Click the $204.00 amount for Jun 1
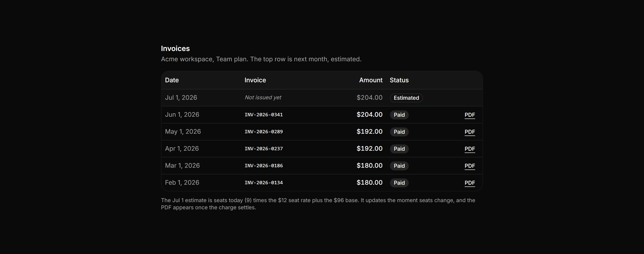Screen dimensions: 644x254 click(x=369, y=114)
